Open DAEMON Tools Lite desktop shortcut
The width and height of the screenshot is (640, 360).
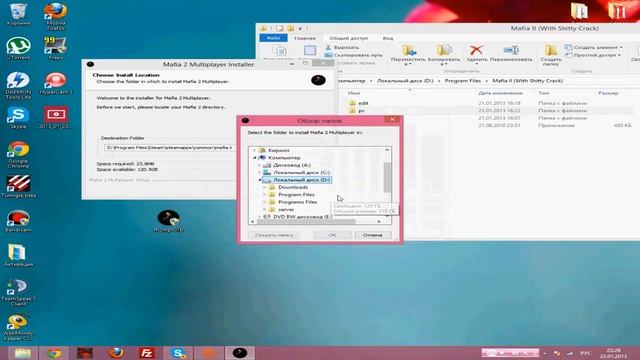pos(18,85)
